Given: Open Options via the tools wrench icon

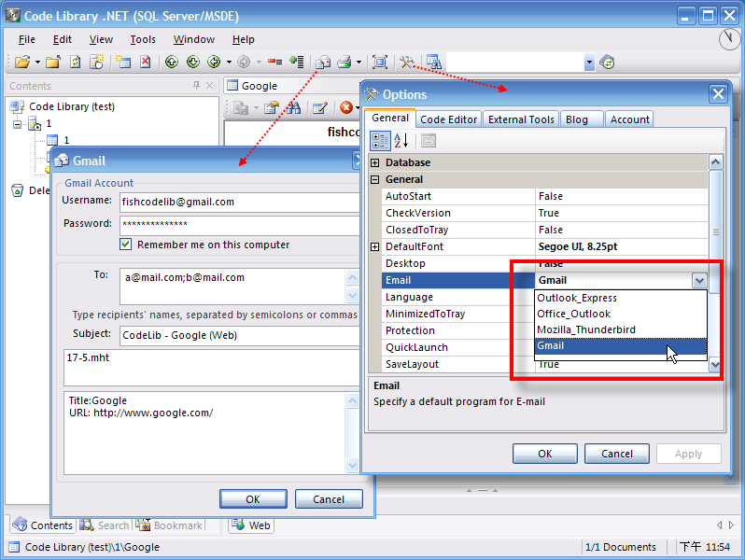Looking at the screenshot, I should coord(407,62).
